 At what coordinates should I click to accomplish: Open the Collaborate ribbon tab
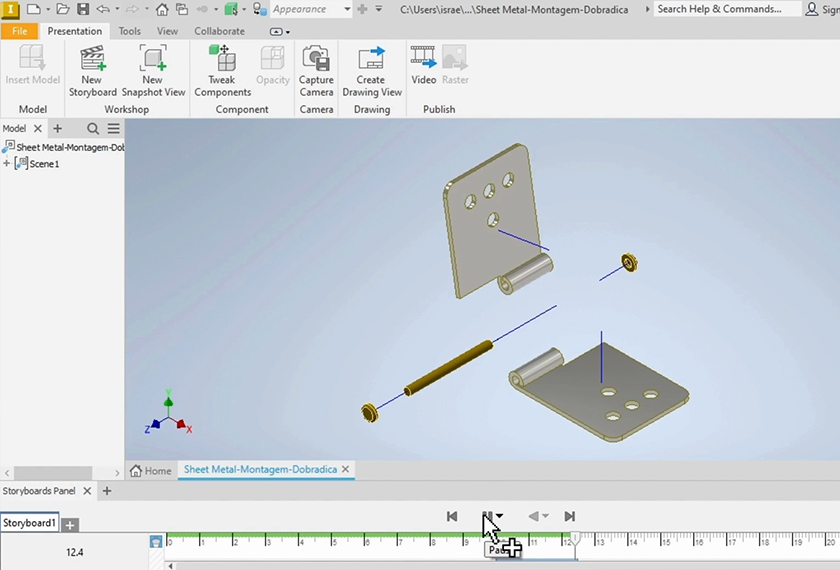click(219, 31)
